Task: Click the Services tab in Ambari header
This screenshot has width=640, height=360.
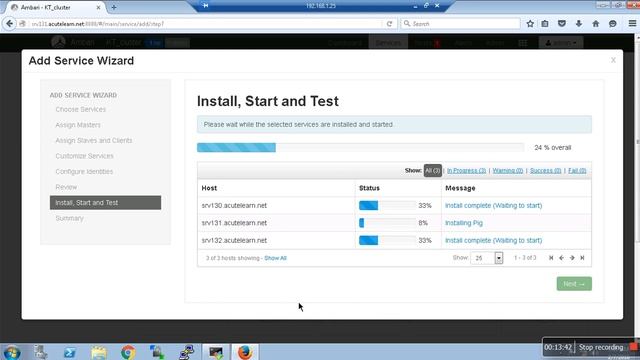Action: tap(388, 42)
